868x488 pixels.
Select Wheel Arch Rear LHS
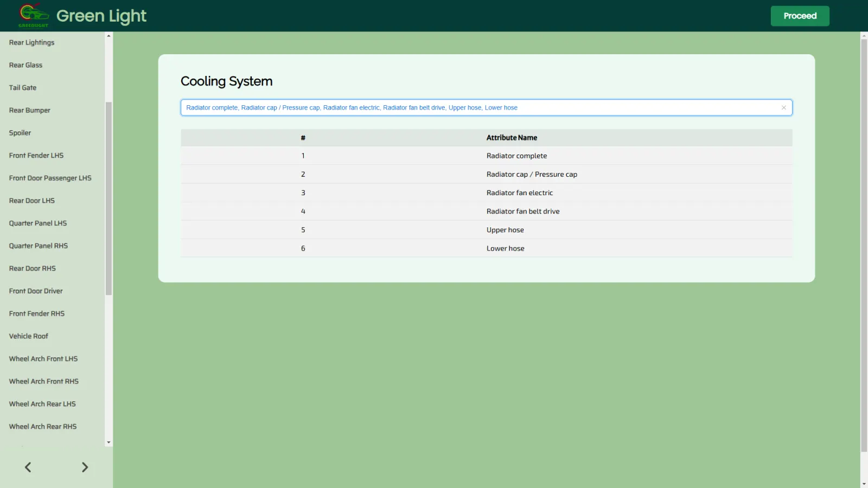pyautogui.click(x=42, y=404)
